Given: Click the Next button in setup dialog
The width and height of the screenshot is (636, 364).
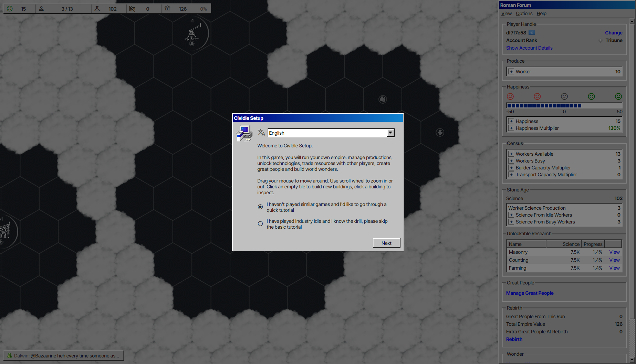Looking at the screenshot, I should (x=386, y=243).
